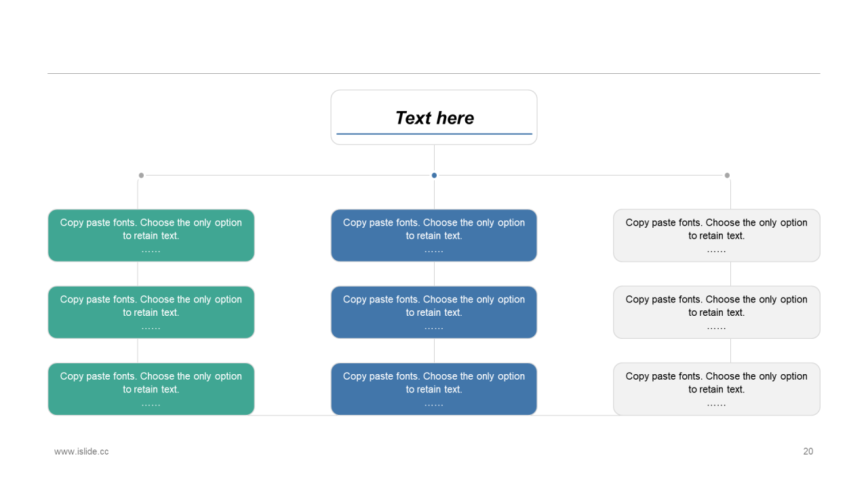Click the top light gray text box
Image resolution: width=868 pixels, height=488 pixels.
point(717,235)
